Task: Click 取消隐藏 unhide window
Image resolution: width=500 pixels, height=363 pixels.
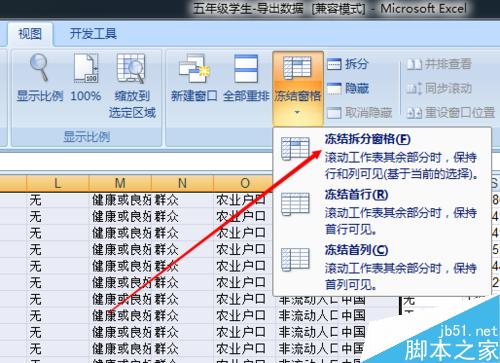Action: [359, 113]
